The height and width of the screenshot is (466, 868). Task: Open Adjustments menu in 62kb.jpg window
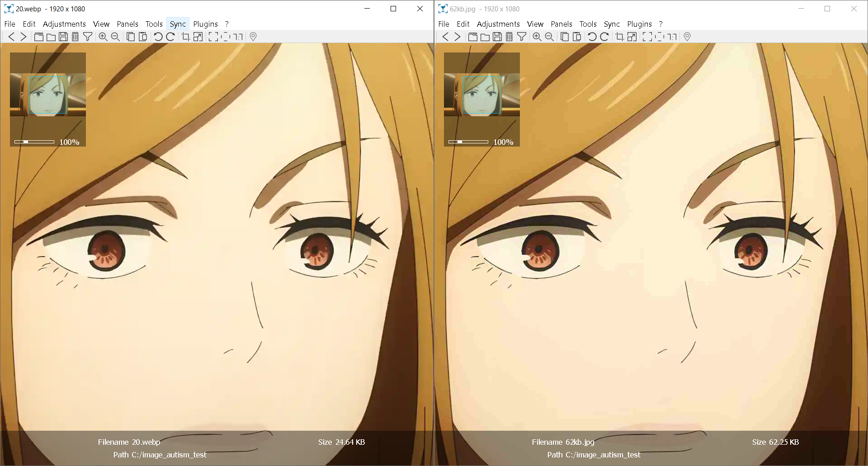tap(498, 24)
